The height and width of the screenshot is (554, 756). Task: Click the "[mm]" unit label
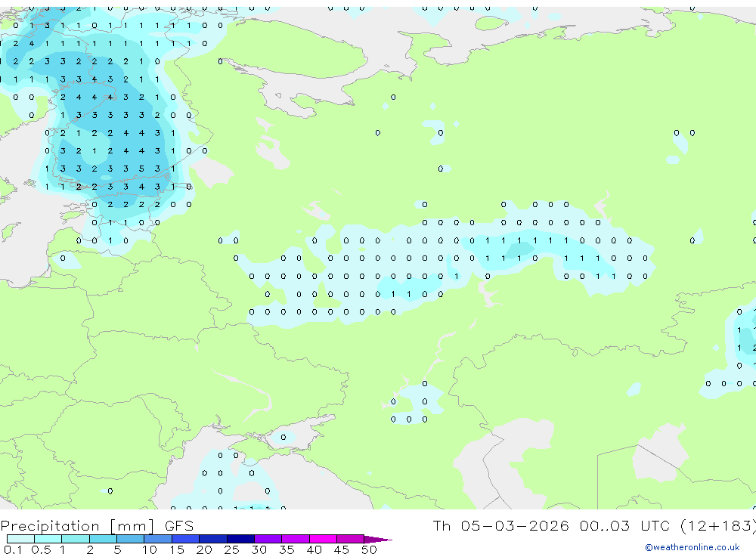[132, 525]
